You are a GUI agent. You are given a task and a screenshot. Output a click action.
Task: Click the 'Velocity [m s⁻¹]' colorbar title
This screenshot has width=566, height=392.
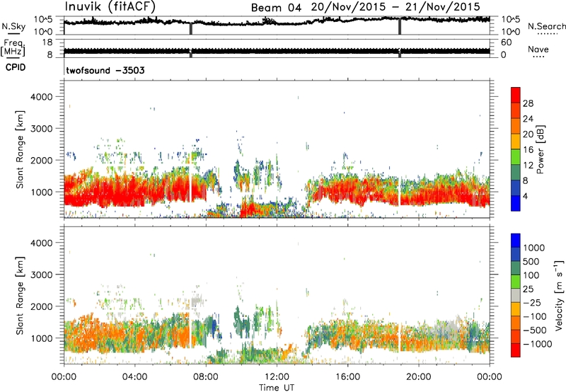[x=559, y=295]
